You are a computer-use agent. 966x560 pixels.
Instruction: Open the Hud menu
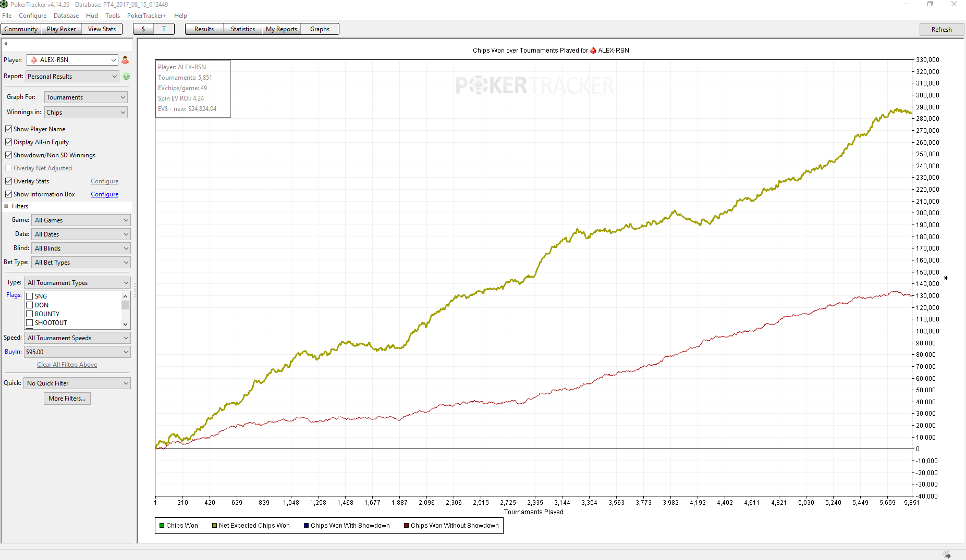[92, 16]
